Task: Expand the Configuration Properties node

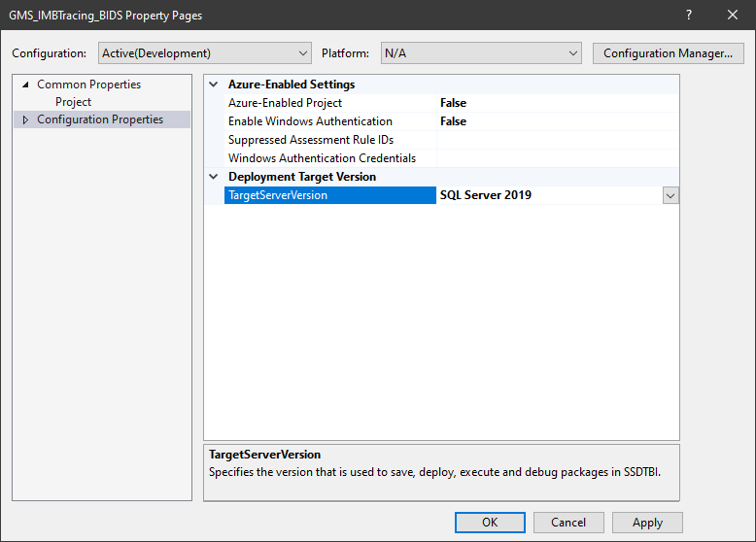Action: [25, 119]
